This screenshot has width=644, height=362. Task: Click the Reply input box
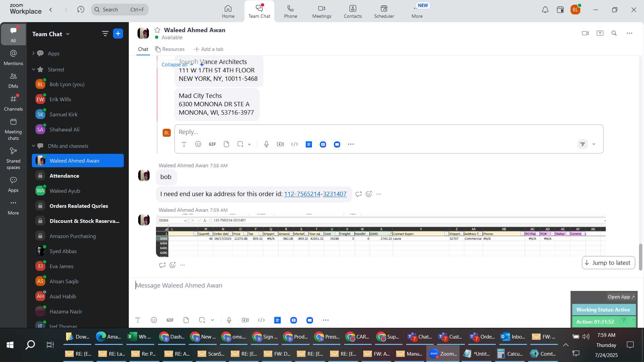click(x=389, y=132)
